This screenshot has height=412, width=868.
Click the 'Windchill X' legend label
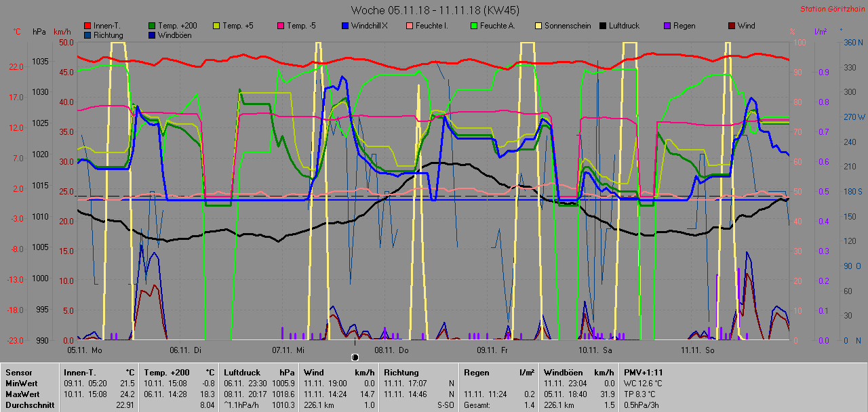370,26
